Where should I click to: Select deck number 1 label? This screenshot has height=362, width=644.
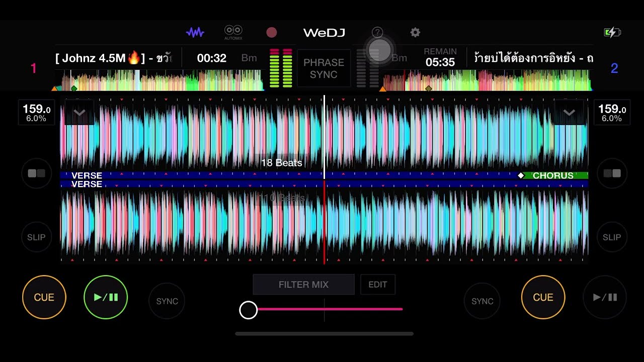coord(34,68)
